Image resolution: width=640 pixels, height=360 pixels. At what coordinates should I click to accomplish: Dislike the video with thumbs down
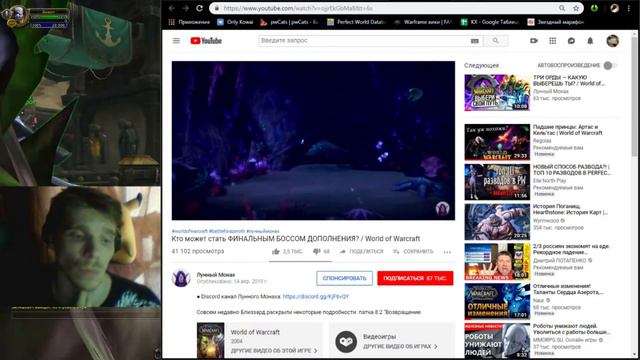point(321,251)
